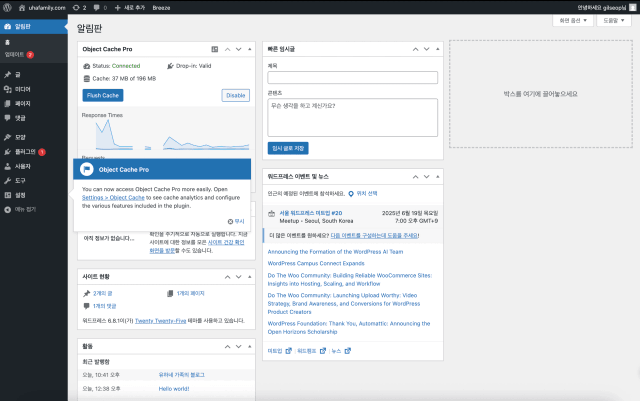Click the empty box drop zone area

click(541, 94)
